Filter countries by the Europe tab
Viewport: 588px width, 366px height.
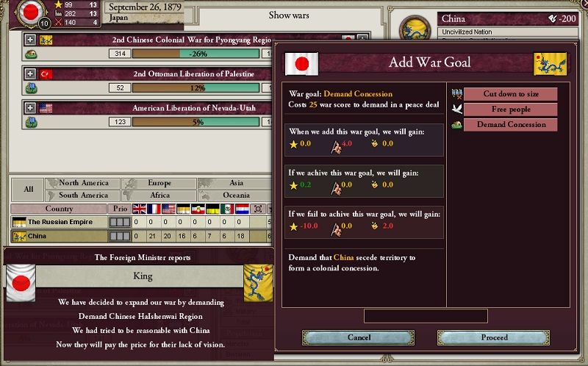coord(159,183)
